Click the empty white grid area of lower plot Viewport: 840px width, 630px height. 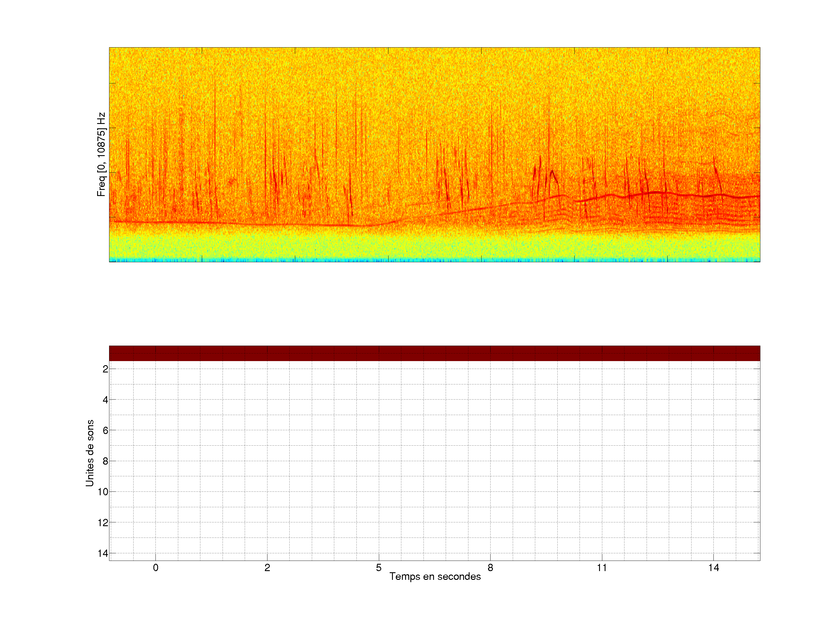click(x=434, y=467)
